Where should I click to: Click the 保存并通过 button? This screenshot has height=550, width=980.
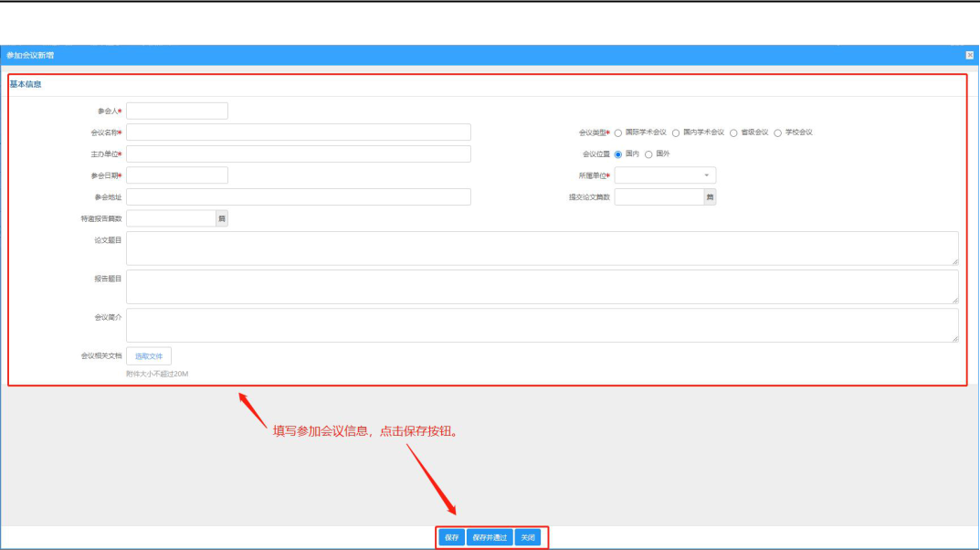point(490,537)
